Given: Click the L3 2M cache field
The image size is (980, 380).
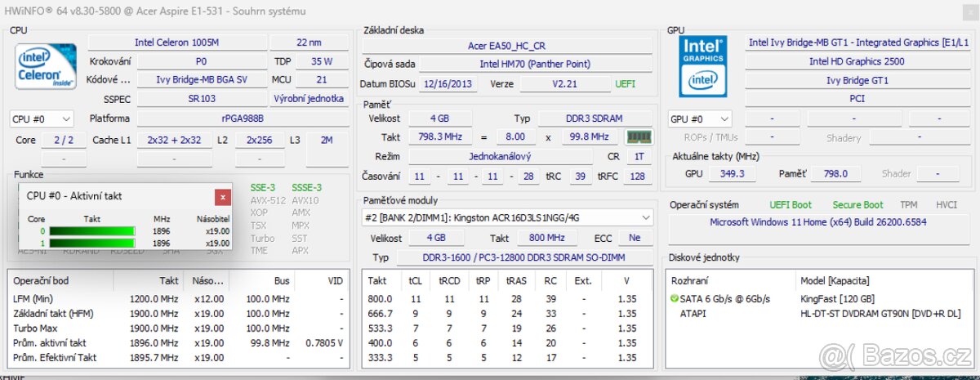Looking at the screenshot, I should [x=327, y=140].
